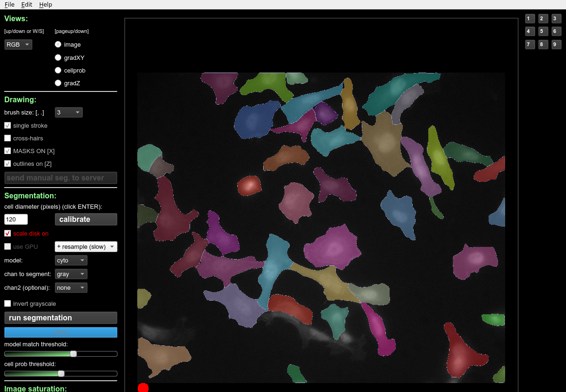Select the gradXY view radio button
Viewport: 566px width, 392px height.
58,57
